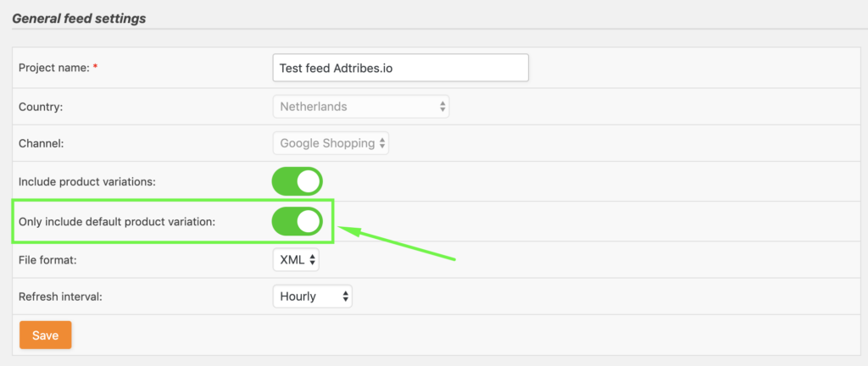Open the Channel dropdown showing Google Shopping

(x=331, y=143)
